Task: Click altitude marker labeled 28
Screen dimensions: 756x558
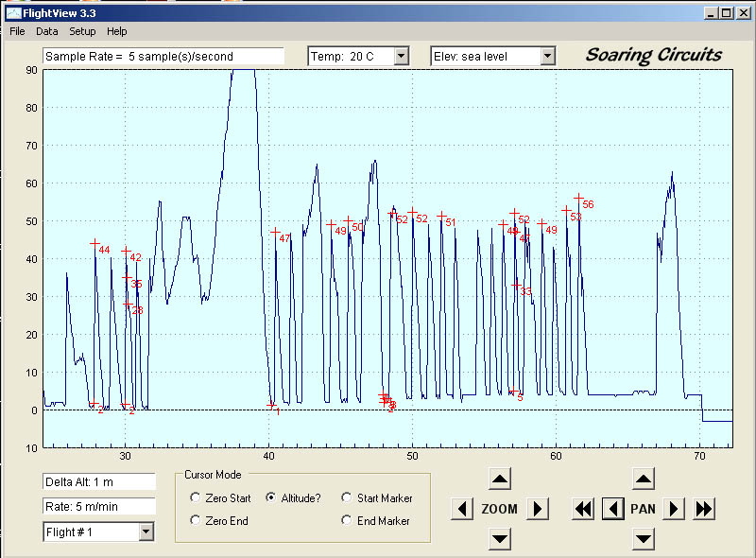Action: (128, 305)
